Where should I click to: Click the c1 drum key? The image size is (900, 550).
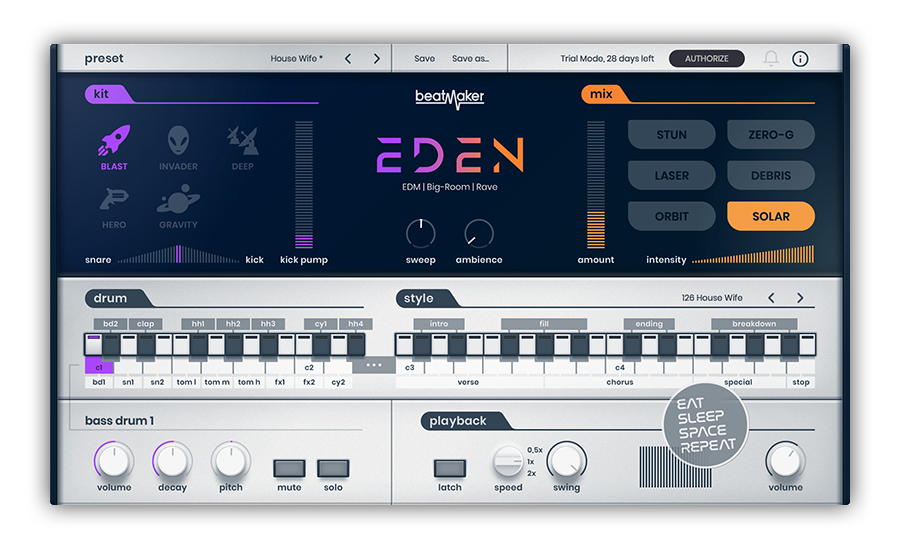[99, 366]
